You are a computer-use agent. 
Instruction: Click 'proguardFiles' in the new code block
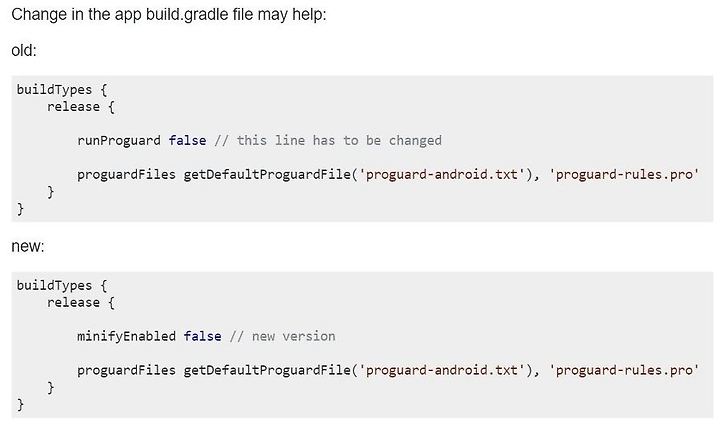[126, 370]
